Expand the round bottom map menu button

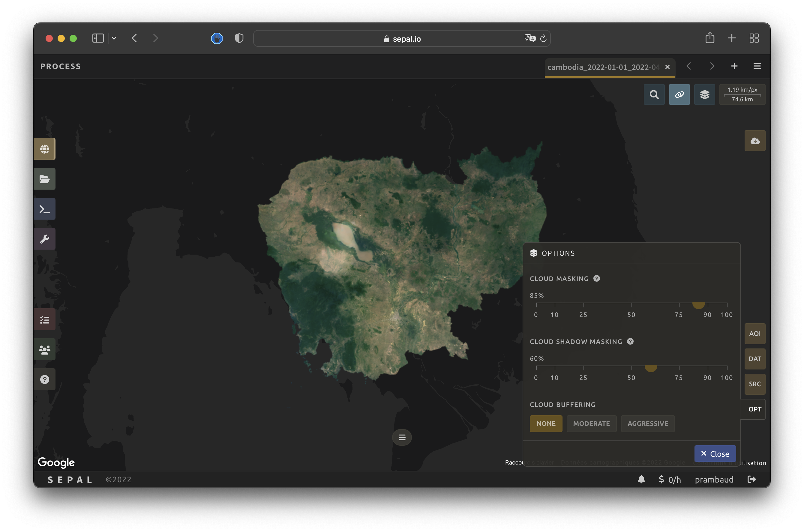402,437
